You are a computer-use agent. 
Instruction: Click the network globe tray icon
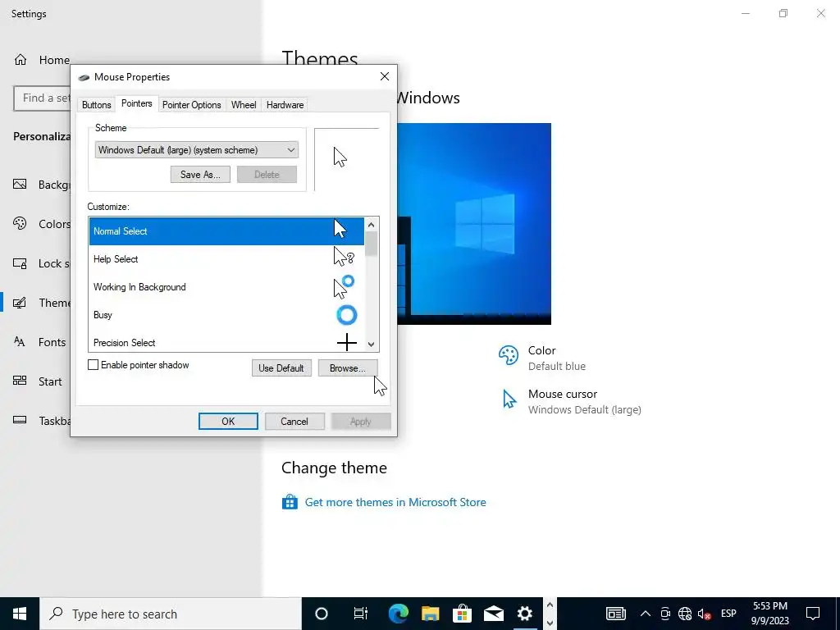[x=685, y=614]
